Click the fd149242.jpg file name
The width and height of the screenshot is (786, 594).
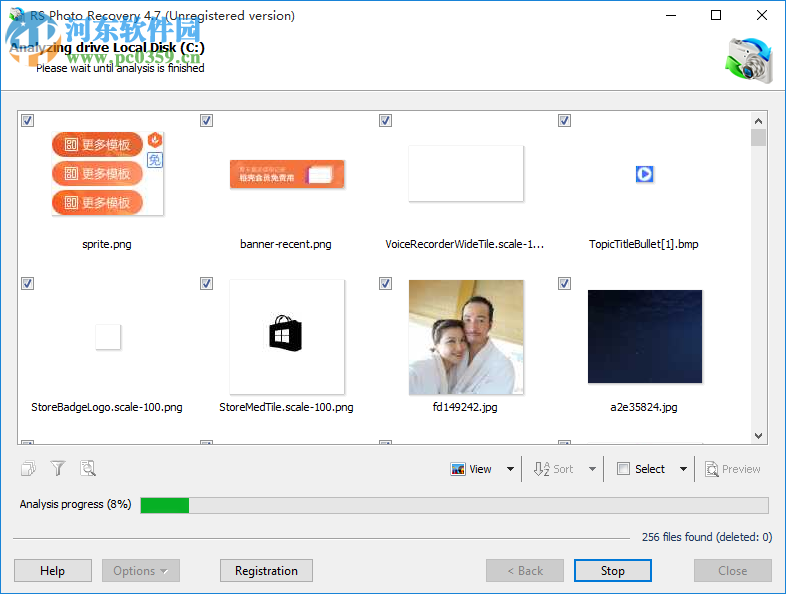click(x=465, y=407)
